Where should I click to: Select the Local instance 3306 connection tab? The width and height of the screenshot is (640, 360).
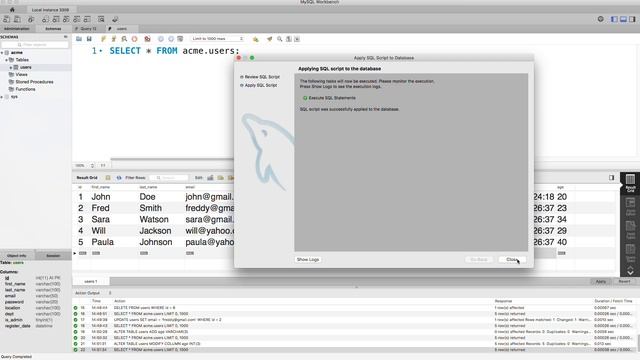coord(51,9)
